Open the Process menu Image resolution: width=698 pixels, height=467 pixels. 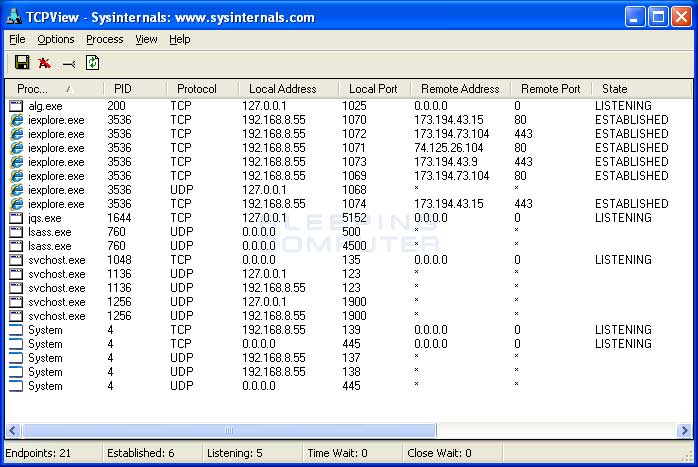105,40
